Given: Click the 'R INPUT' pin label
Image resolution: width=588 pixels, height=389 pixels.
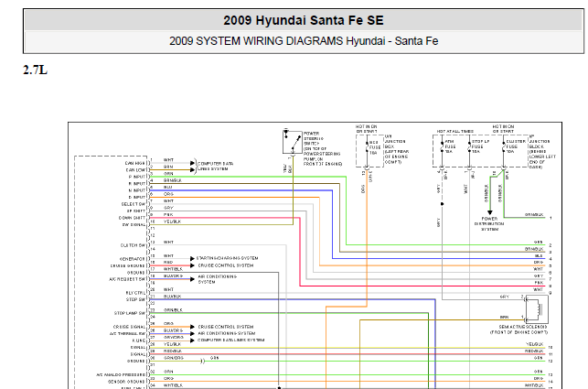Looking at the screenshot, I should pyautogui.click(x=137, y=184).
